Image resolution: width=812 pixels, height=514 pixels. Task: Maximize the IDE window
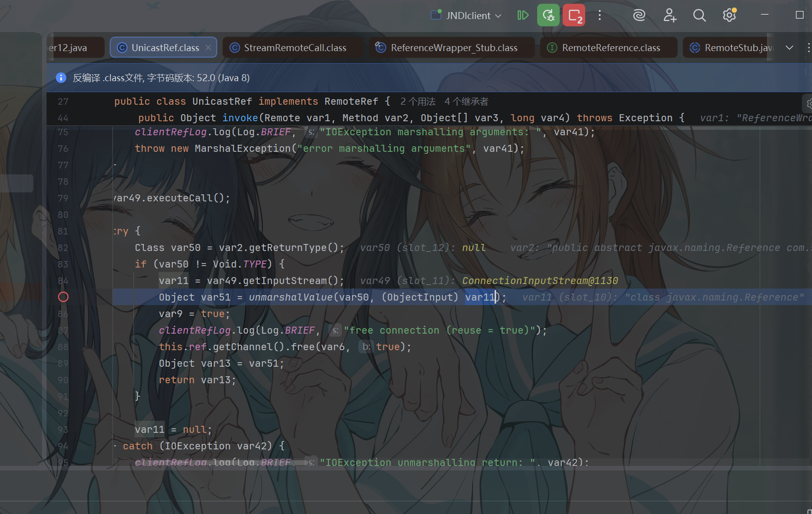click(x=799, y=15)
